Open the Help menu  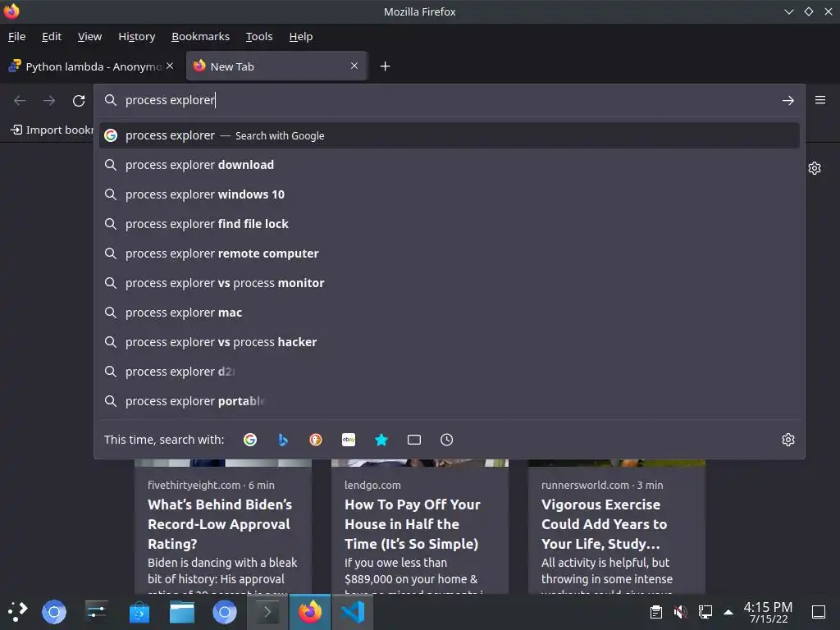coord(300,36)
